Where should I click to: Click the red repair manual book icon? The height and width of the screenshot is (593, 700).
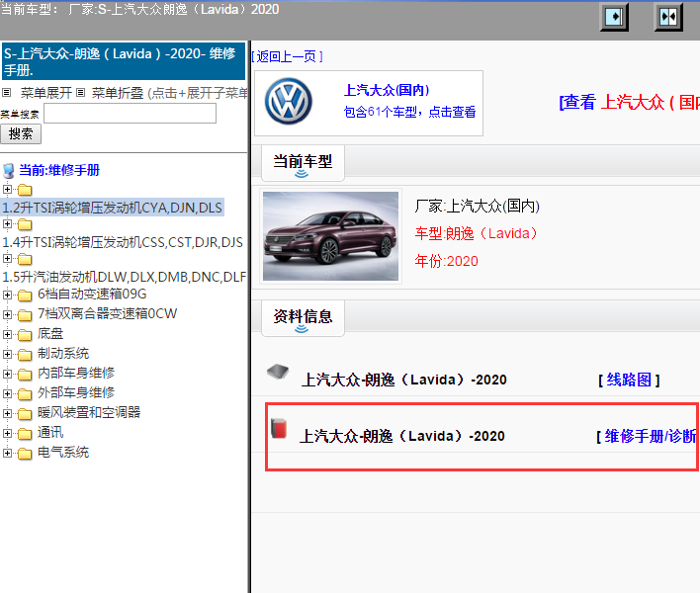pos(279,429)
